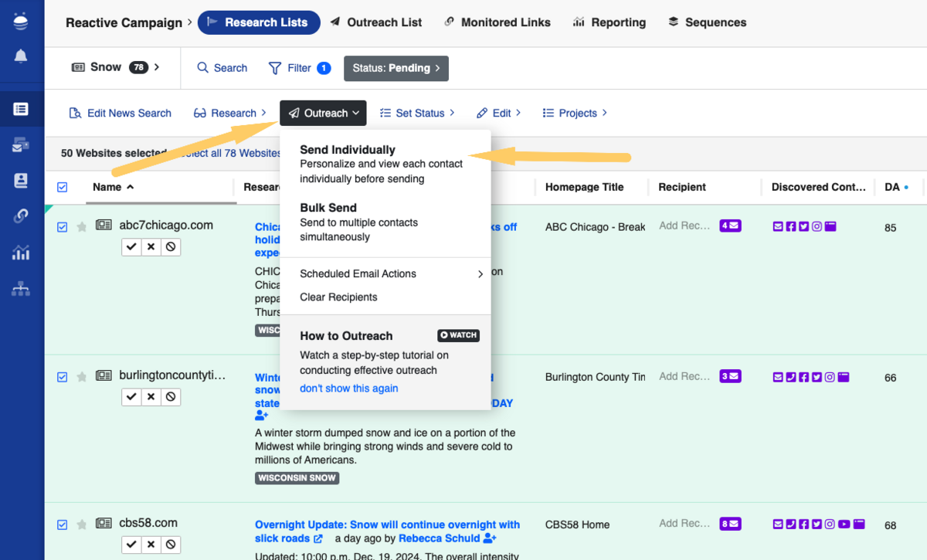
Task: Click the contacts icon in left sidebar
Action: click(x=21, y=181)
